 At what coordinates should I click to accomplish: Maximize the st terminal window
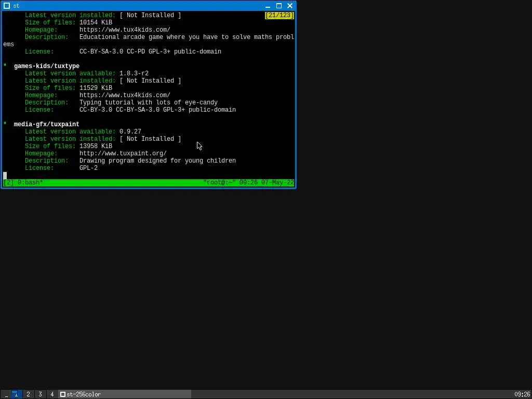(279, 6)
